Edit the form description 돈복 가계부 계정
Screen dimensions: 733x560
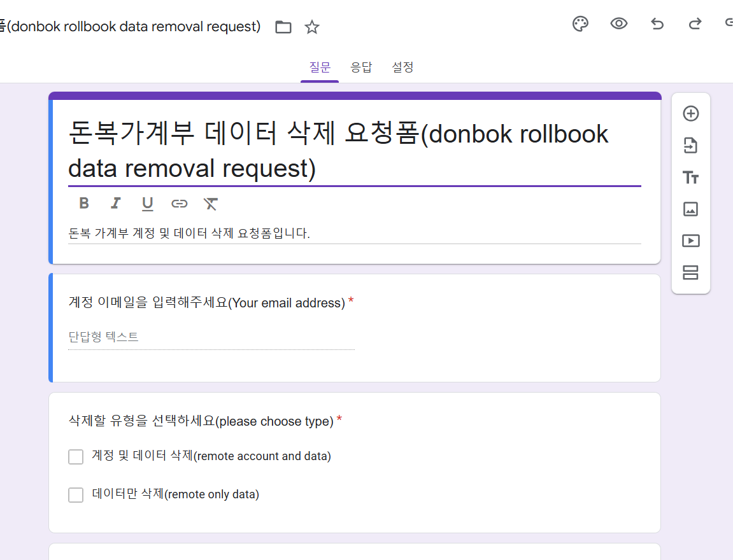pos(354,233)
